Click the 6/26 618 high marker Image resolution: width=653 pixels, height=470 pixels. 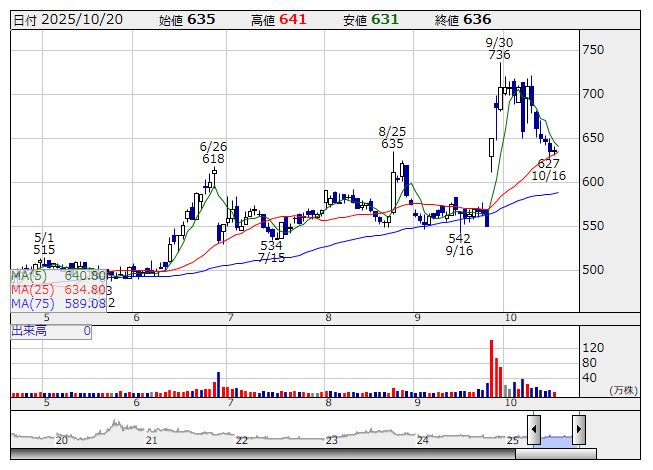point(213,152)
